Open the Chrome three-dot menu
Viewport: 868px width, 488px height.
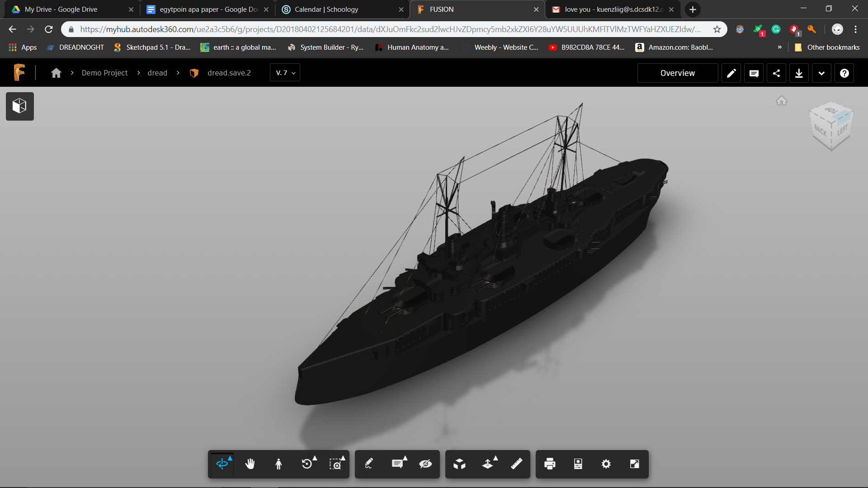point(855,29)
